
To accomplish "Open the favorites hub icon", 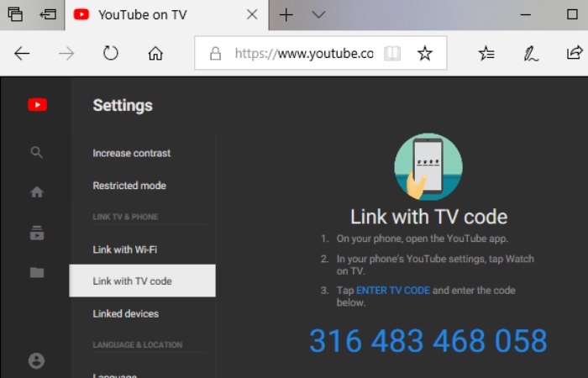I will click(x=486, y=53).
